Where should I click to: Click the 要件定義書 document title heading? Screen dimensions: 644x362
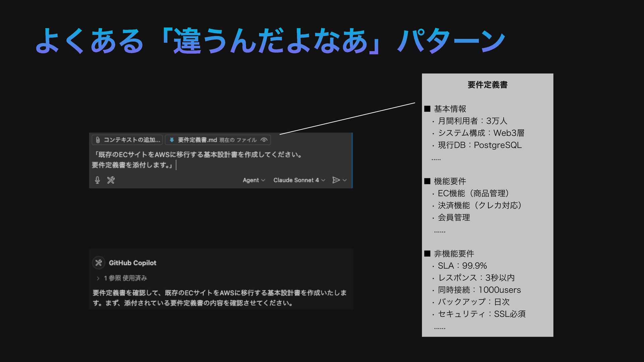[x=487, y=85]
